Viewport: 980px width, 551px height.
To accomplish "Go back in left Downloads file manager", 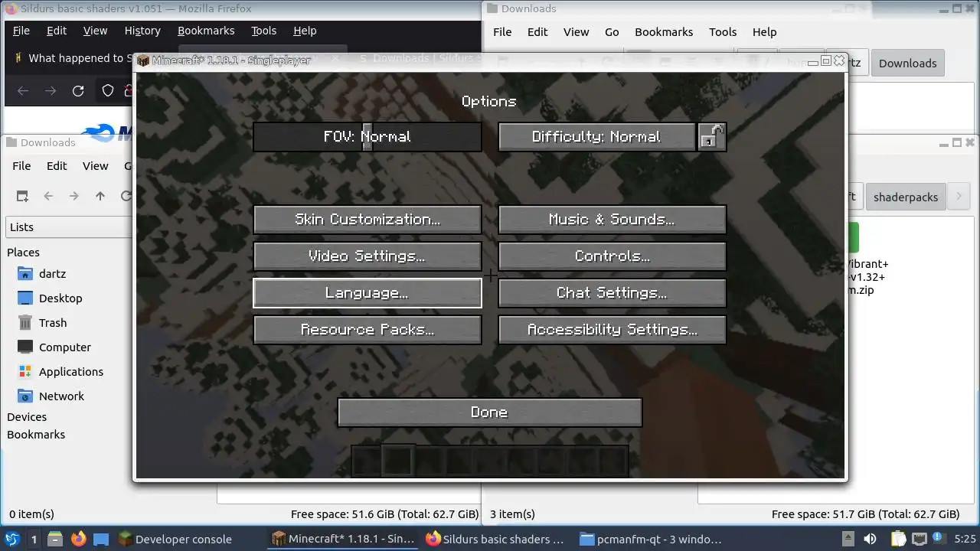I will click(48, 196).
